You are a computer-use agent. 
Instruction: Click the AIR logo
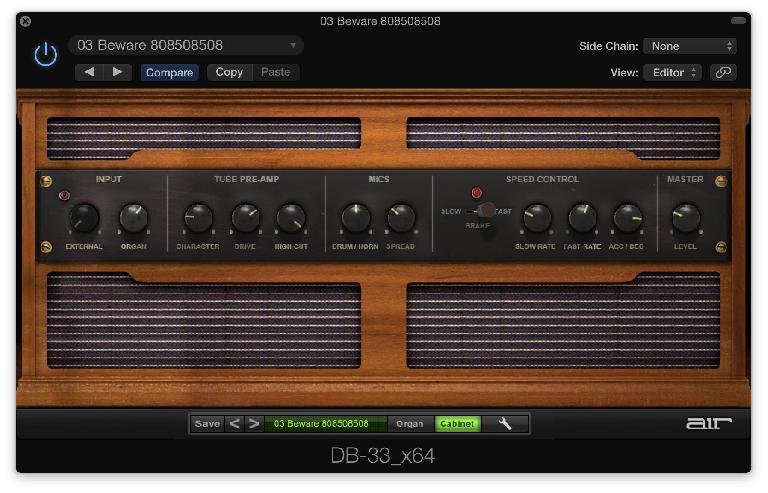click(x=709, y=423)
